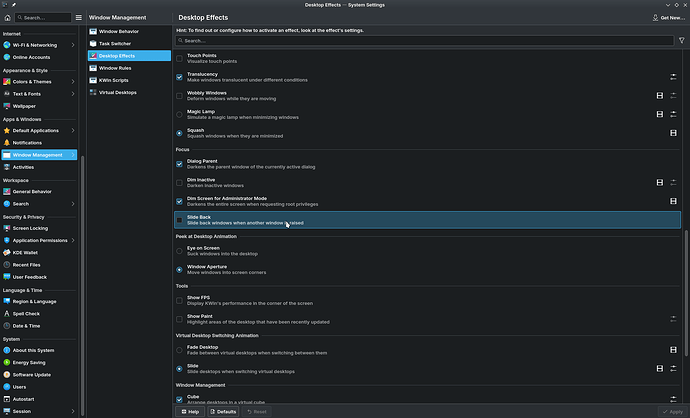Open the Virtual Desktops page
Image resolution: width=690 pixels, height=418 pixels.
[129, 92]
